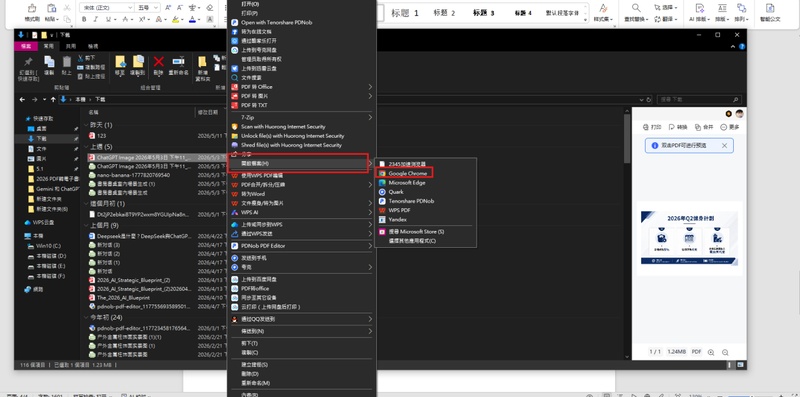Viewport: 800px width, 397px height.
Task: Click the back arrow in Explorer navigation
Action: tap(22, 100)
